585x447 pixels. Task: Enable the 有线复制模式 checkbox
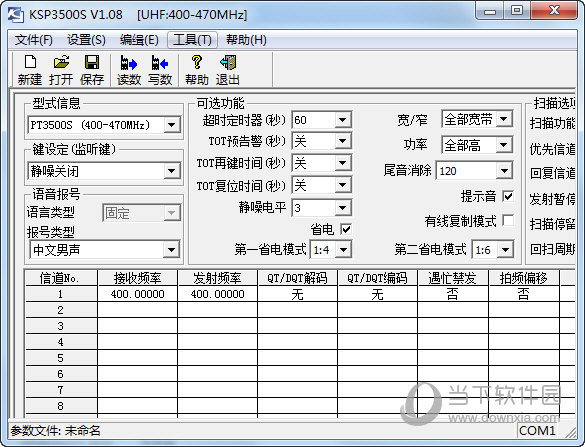point(508,220)
